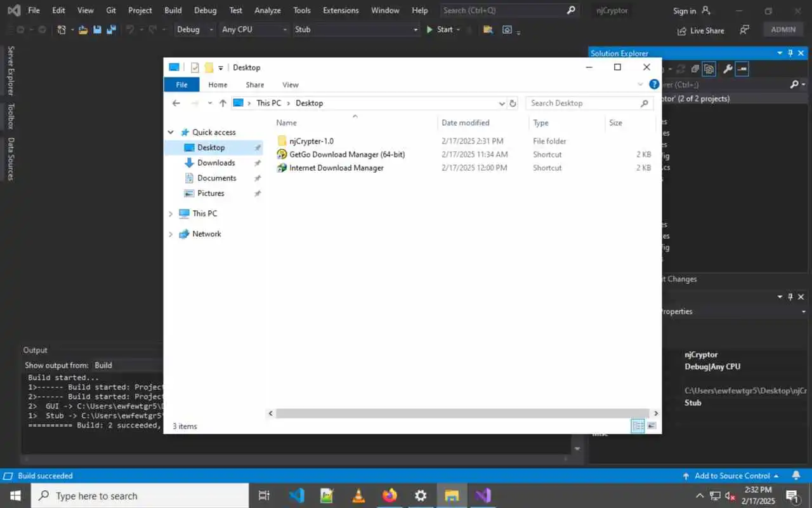Select the GetGo Download Manager (64-bit) shortcut
The height and width of the screenshot is (508, 812).
tap(347, 154)
